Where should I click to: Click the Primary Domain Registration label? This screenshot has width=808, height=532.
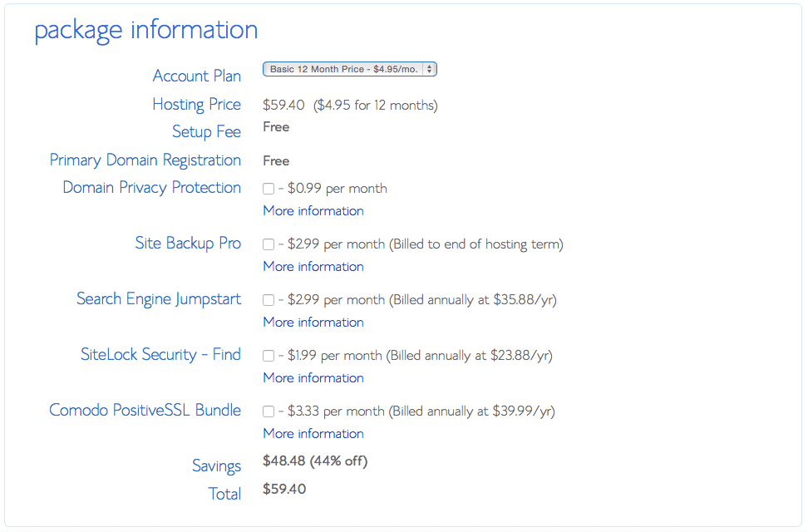[145, 160]
